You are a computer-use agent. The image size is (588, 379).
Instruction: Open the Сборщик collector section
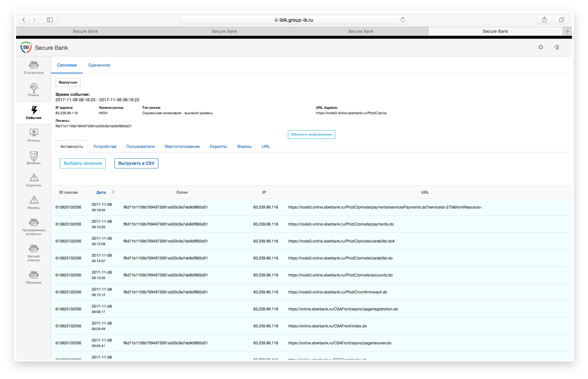tap(33, 277)
